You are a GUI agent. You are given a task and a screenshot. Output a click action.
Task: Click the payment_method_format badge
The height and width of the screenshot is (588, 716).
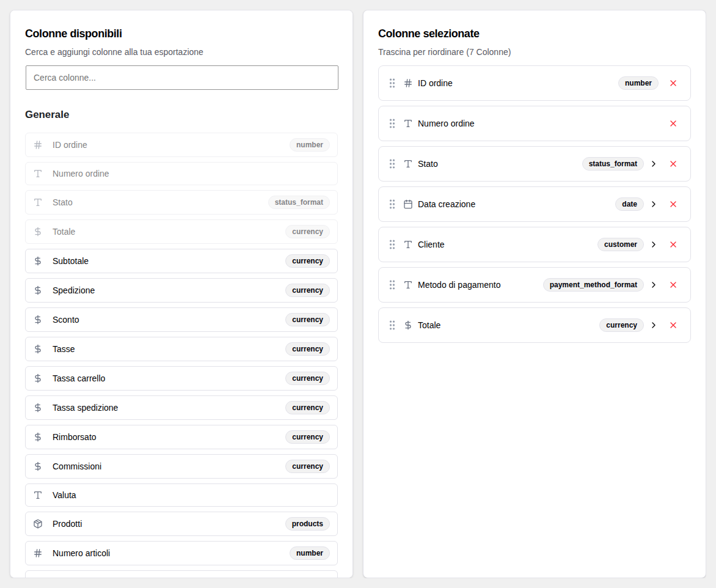(593, 285)
